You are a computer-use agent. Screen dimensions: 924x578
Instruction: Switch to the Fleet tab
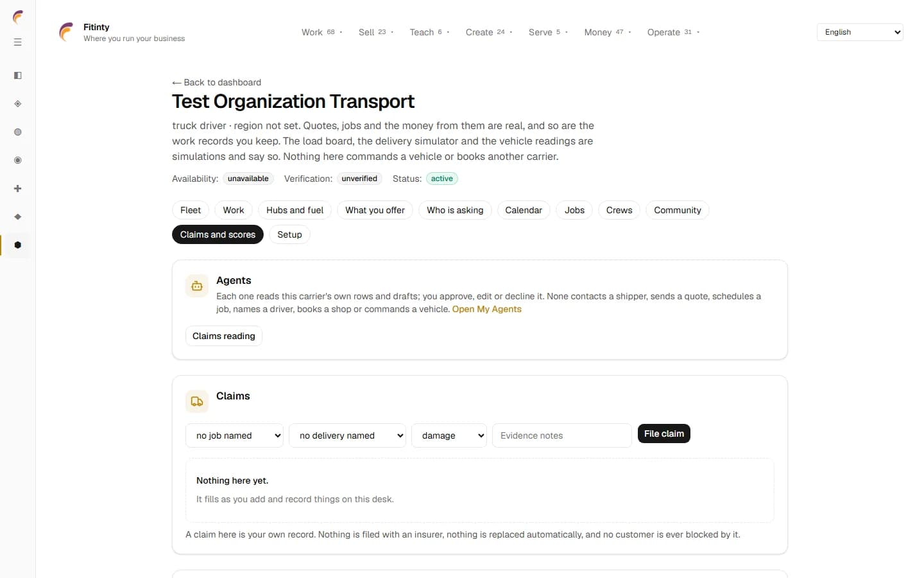[x=191, y=210]
